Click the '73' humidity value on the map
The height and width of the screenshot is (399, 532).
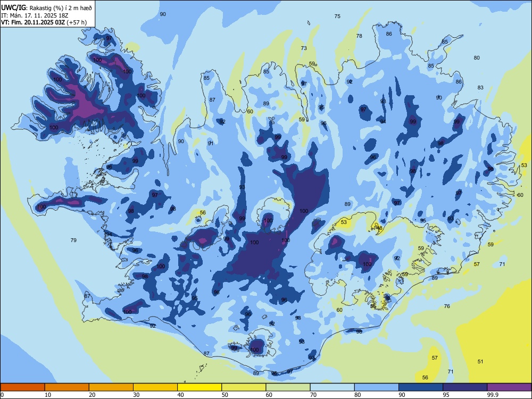pyautogui.click(x=304, y=48)
